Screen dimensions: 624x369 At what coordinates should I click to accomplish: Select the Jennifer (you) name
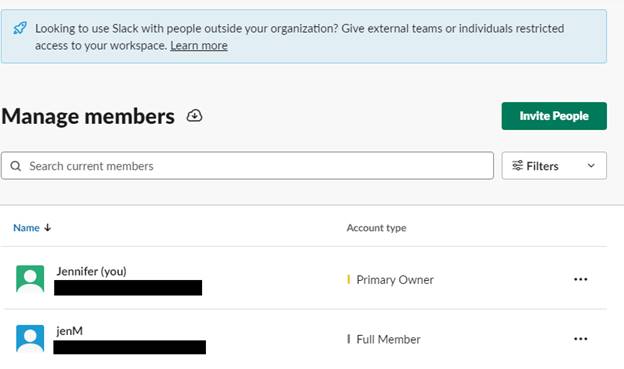coord(91,271)
